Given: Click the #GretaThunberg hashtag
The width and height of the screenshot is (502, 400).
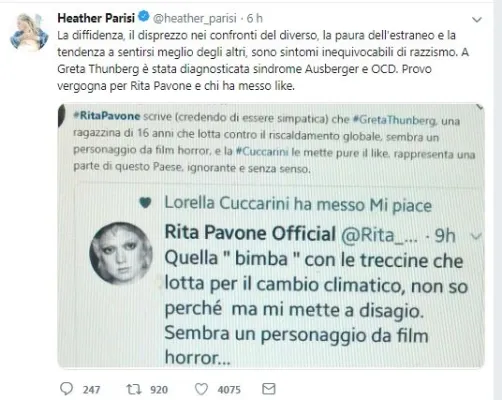Looking at the screenshot, I should (x=394, y=120).
